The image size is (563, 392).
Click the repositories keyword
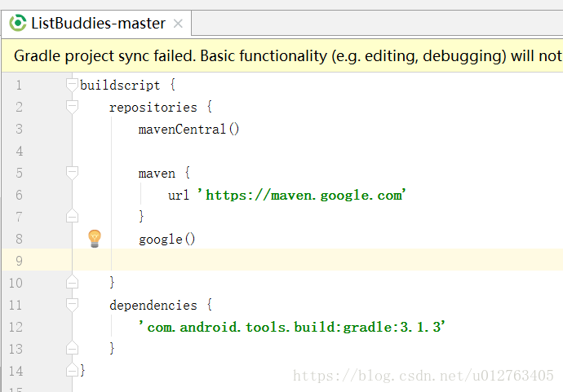(153, 108)
